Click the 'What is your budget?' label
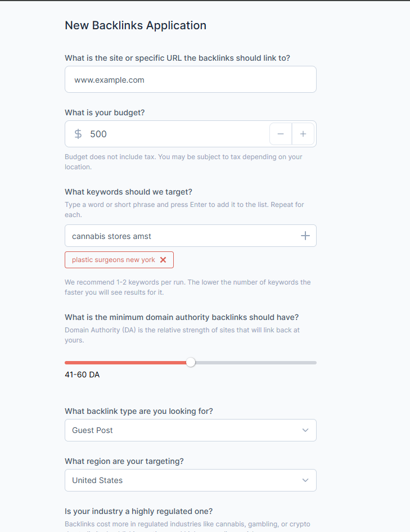Viewport: 410px width, 532px height. (105, 112)
